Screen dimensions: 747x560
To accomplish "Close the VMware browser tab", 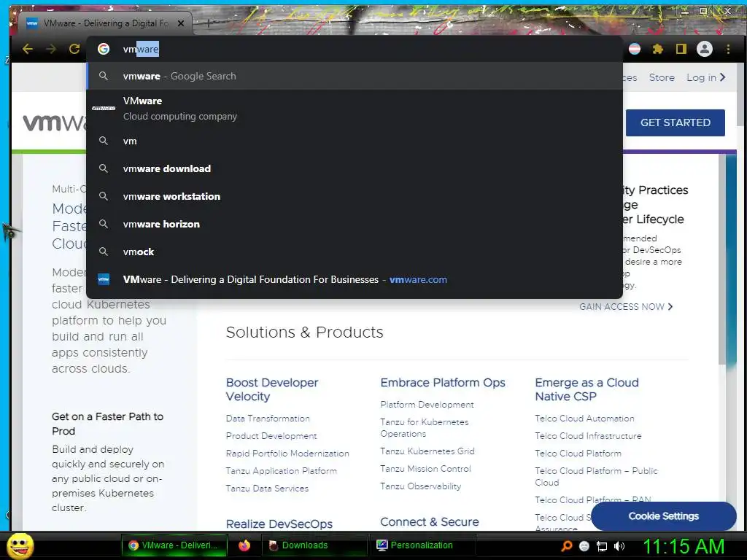I will (x=181, y=23).
